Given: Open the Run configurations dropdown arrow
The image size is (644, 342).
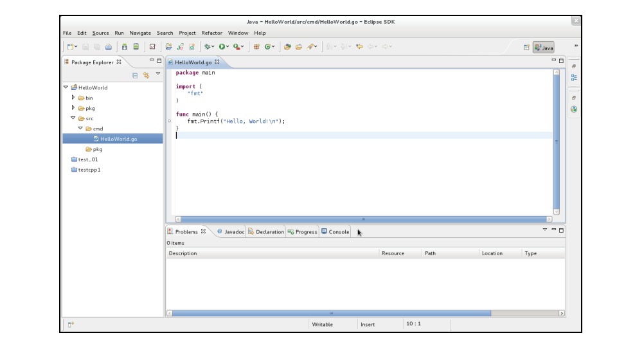Looking at the screenshot, I should tap(228, 47).
